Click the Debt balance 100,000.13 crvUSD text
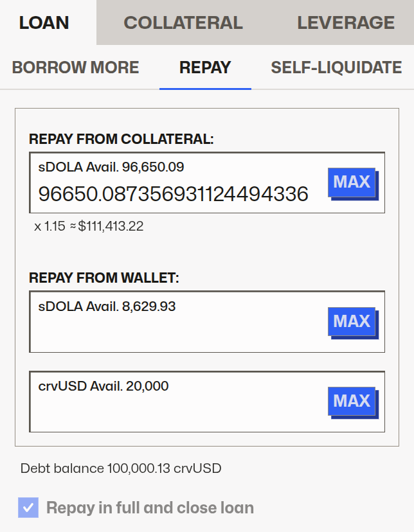The height and width of the screenshot is (532, 414). pyautogui.click(x=121, y=468)
